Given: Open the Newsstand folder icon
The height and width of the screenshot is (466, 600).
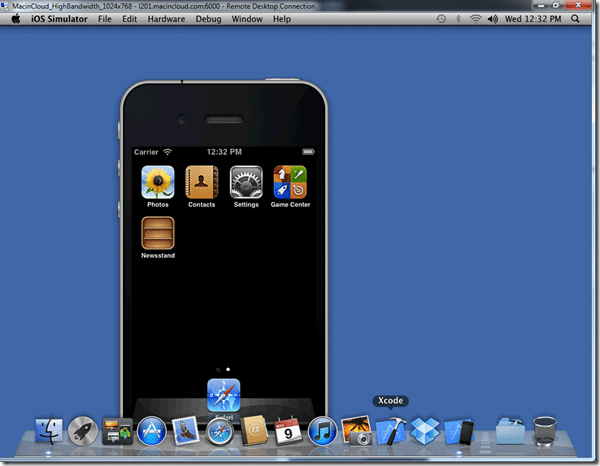Looking at the screenshot, I should (158, 233).
